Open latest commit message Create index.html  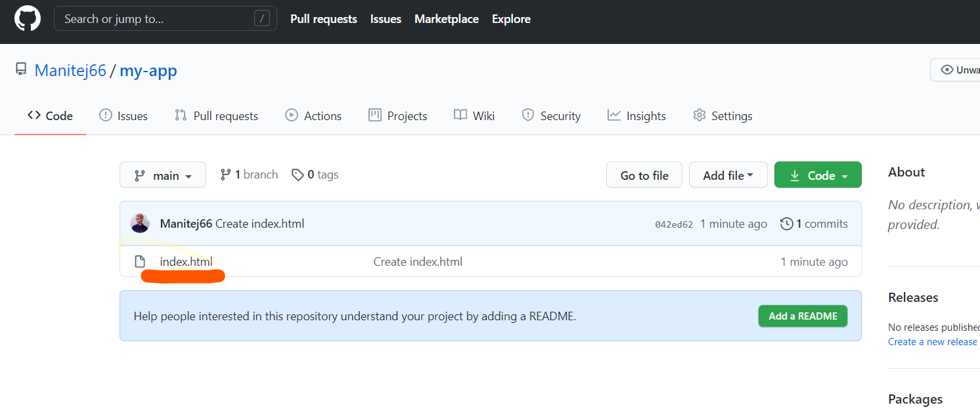[x=259, y=224]
